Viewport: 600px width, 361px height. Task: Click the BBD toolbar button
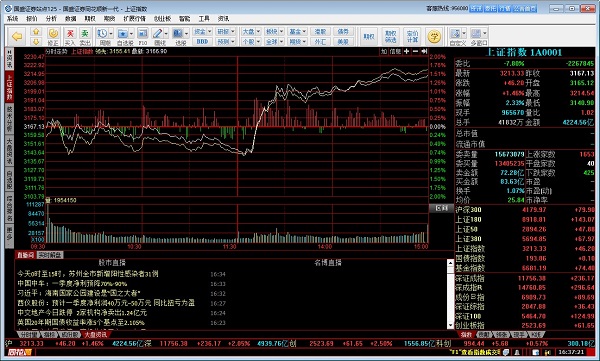202,41
